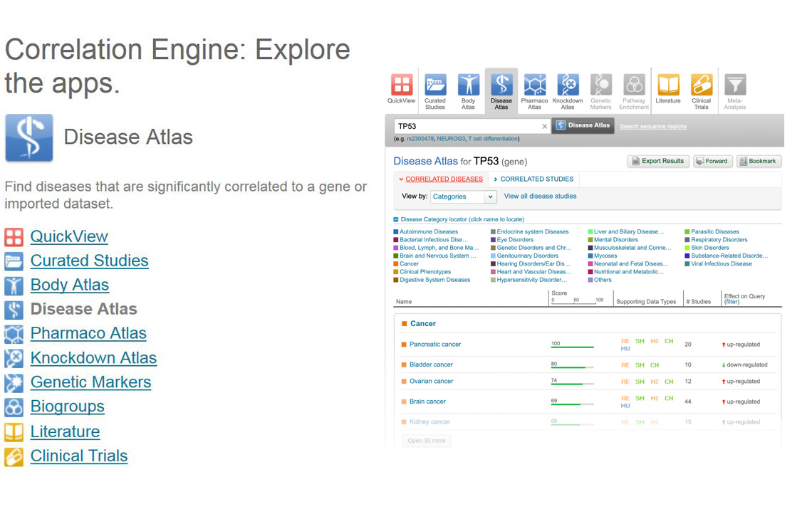Open the Genetic Markers link in left list
Screen dimensions: 812x524
click(90, 382)
